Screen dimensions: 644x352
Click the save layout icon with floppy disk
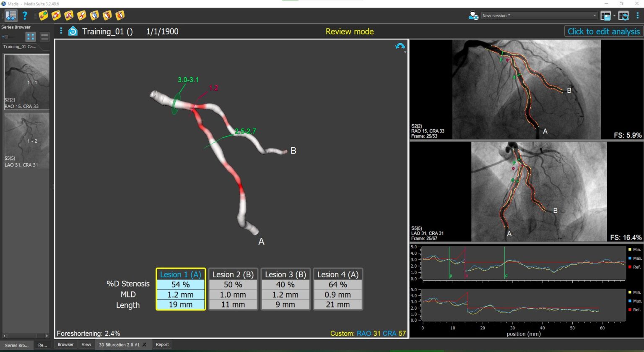click(x=605, y=16)
